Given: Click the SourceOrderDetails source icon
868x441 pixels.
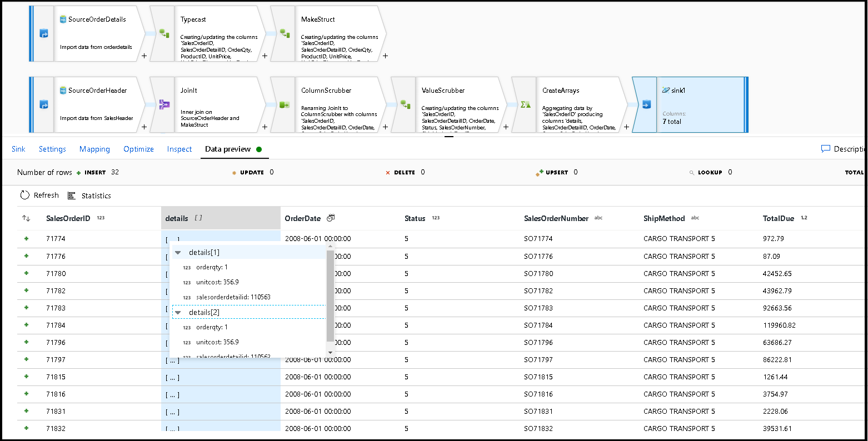Looking at the screenshot, I should 43,33.
